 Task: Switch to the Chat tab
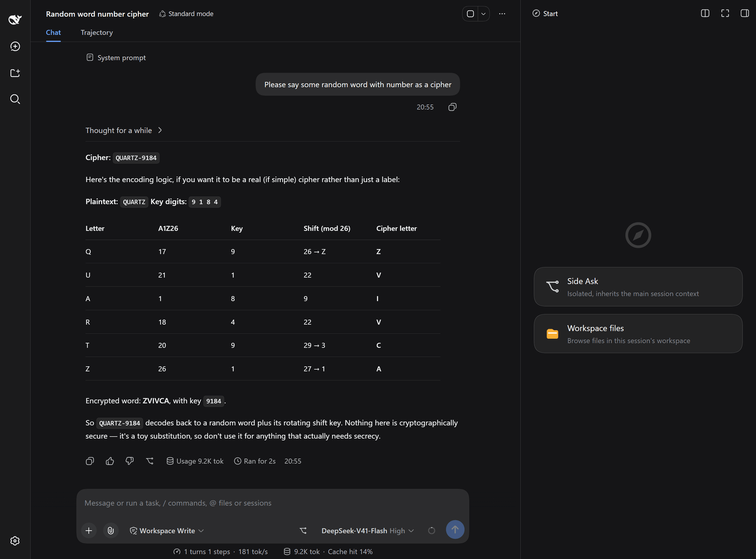pyautogui.click(x=53, y=33)
